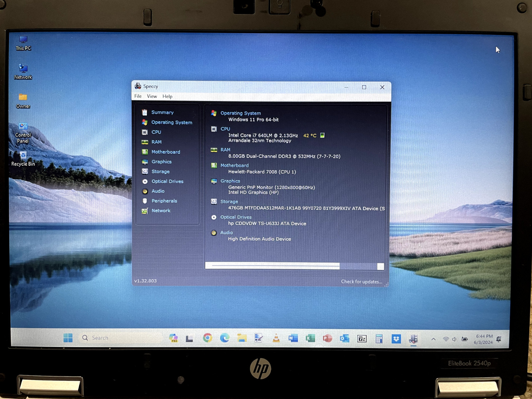This screenshot has width=532, height=399.
Task: Open Google Chrome from the taskbar
Action: 207,338
